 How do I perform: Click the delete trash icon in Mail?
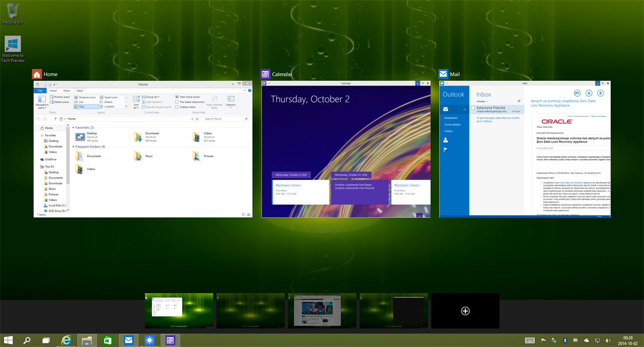pyautogui.click(x=600, y=93)
